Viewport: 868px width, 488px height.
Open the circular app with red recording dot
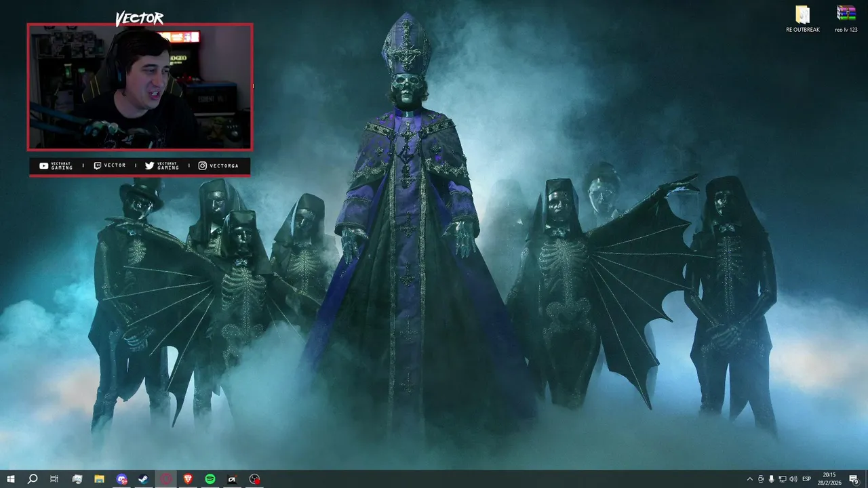254,479
